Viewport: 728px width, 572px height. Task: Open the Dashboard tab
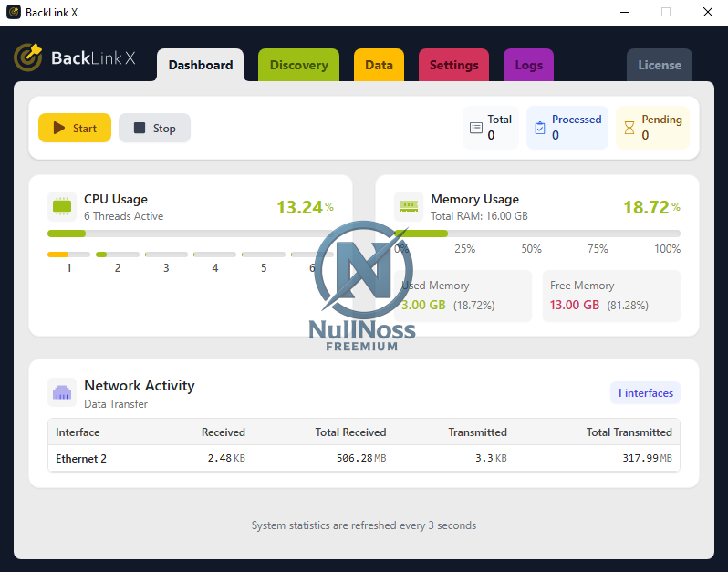point(201,65)
